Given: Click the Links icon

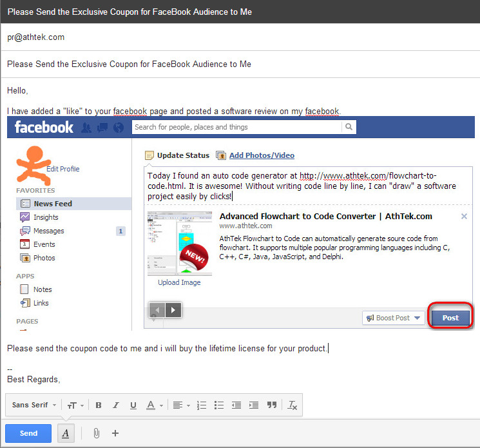Looking at the screenshot, I should click(25, 303).
